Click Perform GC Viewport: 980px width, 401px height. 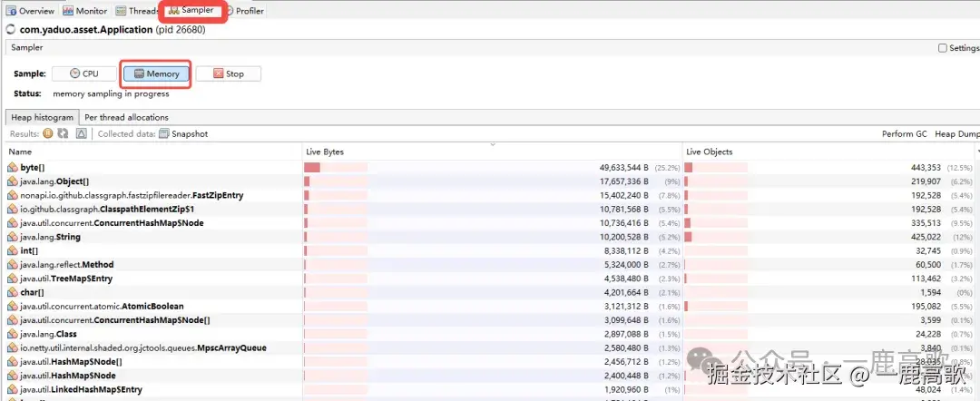point(905,133)
